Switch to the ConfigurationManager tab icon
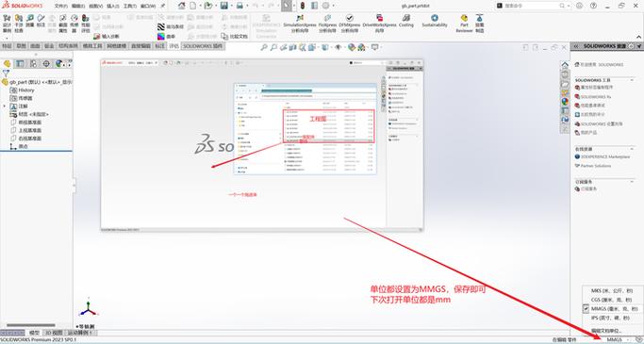The image size is (644, 344). click(33, 64)
